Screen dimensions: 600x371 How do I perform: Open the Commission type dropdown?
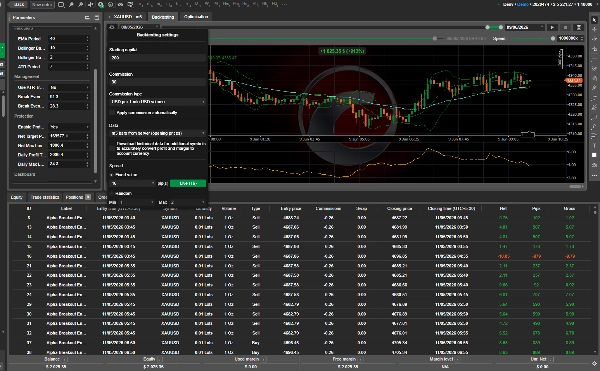point(158,102)
